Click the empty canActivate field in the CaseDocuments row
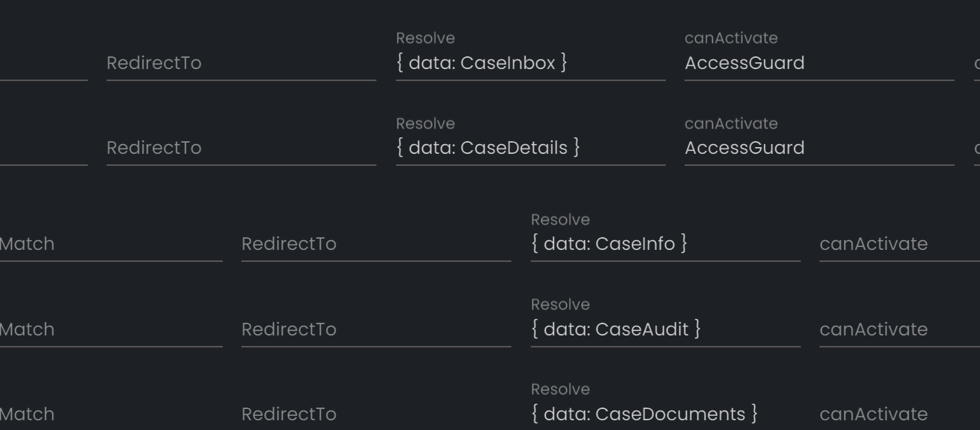This screenshot has width=980, height=430. [900, 414]
